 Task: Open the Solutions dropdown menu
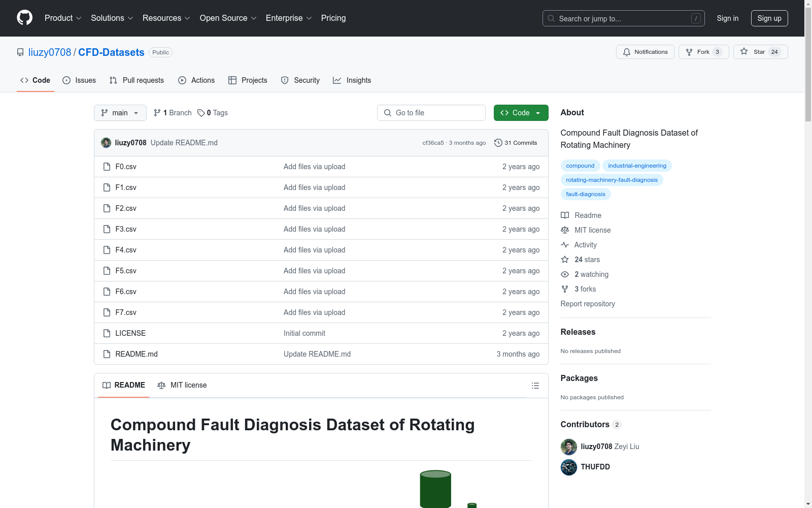click(x=112, y=18)
